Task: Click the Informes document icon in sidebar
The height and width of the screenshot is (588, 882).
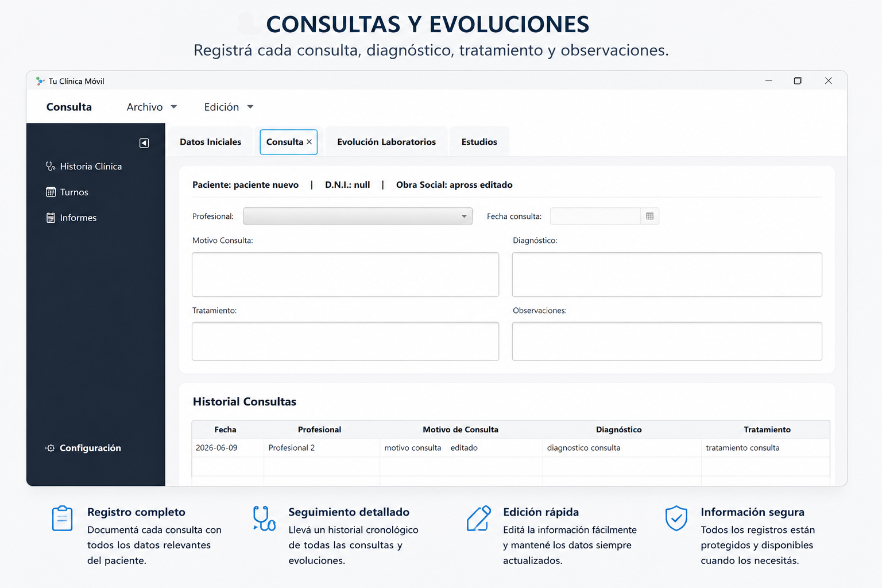Action: coord(51,218)
